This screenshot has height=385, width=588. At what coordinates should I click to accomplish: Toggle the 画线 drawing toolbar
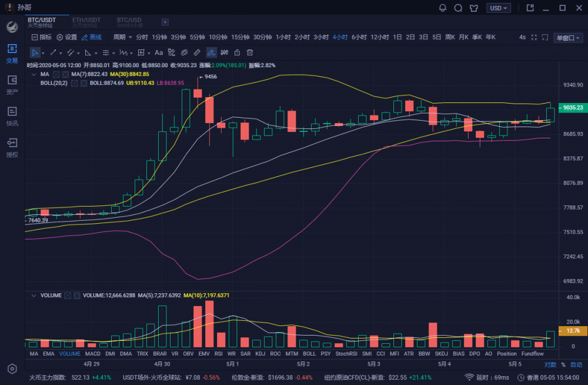tap(92, 37)
